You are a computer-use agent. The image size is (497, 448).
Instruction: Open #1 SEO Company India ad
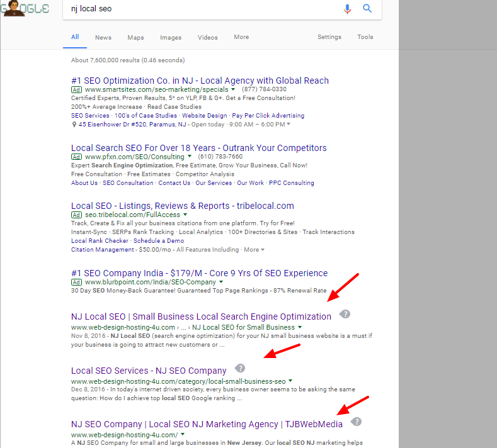200,273
